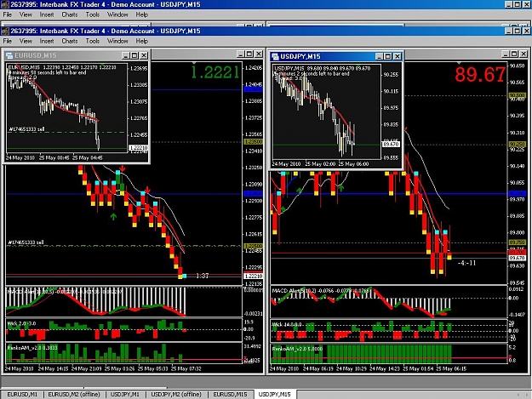Open Insert menu in the front window
This screenshot has width=532, height=399.
(47, 41)
